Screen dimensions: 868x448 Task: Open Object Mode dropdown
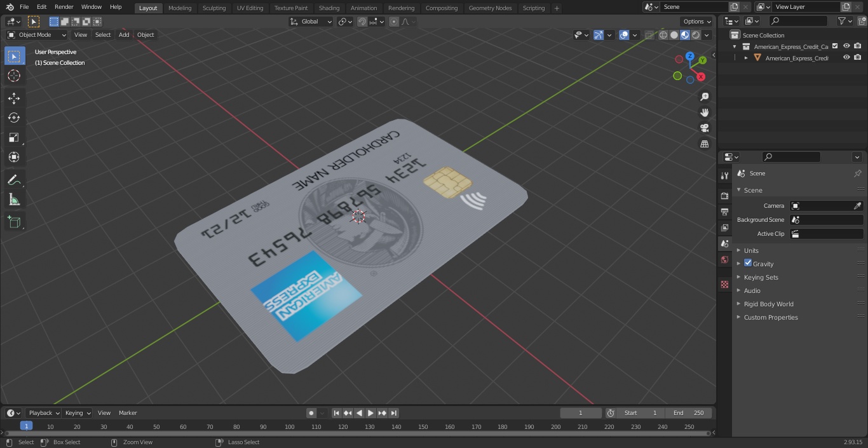(37, 35)
